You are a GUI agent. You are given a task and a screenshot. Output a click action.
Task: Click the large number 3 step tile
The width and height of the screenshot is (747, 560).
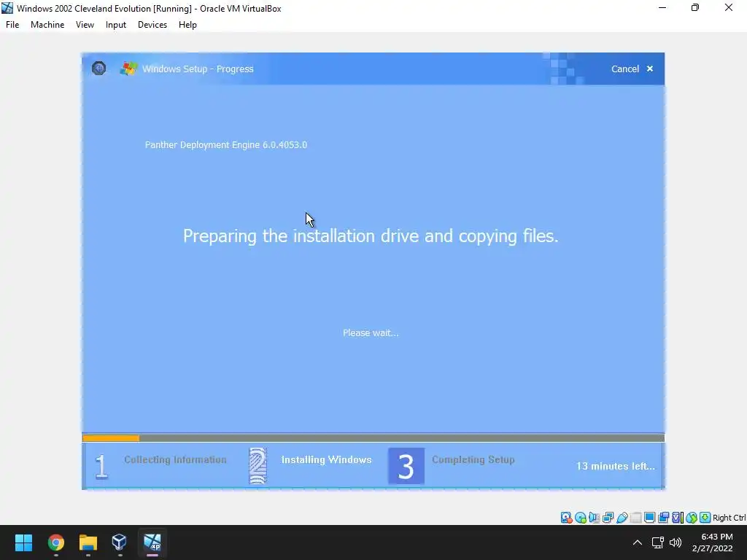406,466
